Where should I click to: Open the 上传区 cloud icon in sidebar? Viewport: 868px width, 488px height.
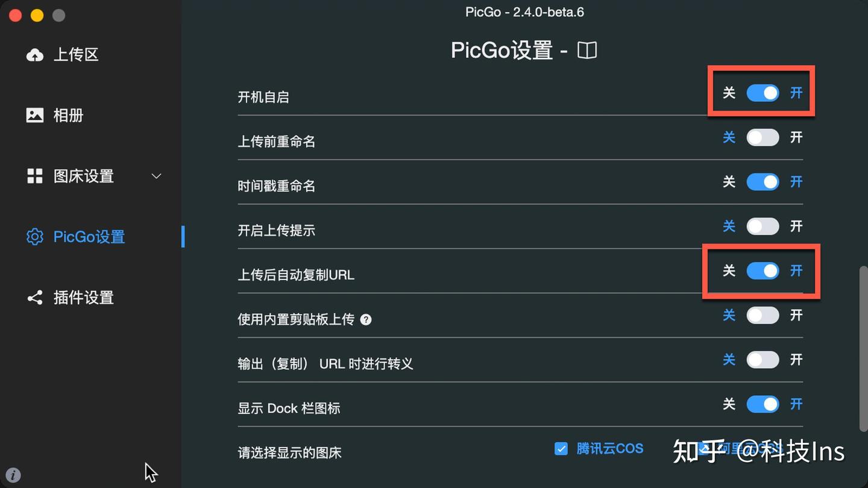tap(34, 54)
